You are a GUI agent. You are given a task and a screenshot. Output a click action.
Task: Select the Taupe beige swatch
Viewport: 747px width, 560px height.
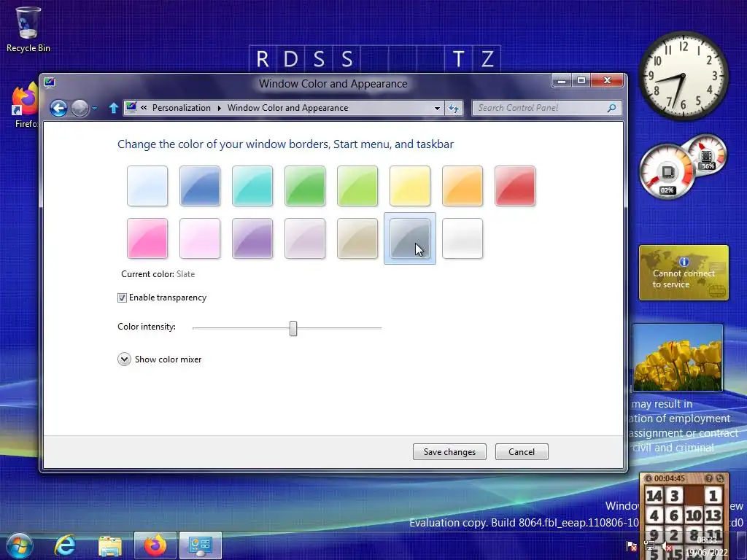[357, 238]
